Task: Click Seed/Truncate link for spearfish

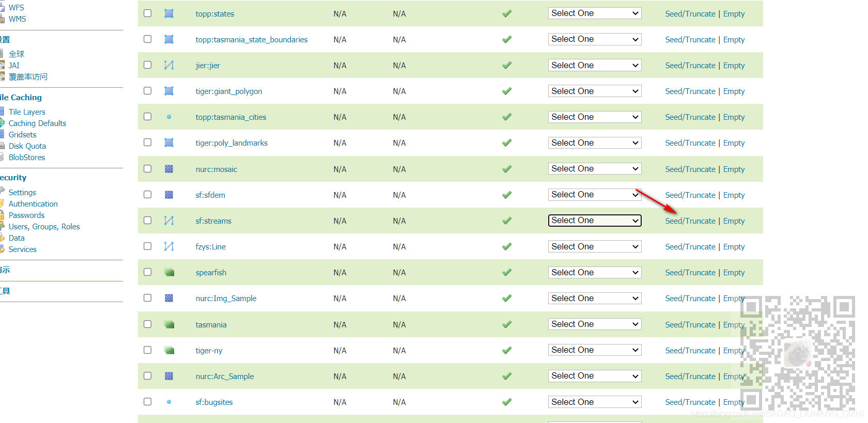Action: (x=690, y=272)
